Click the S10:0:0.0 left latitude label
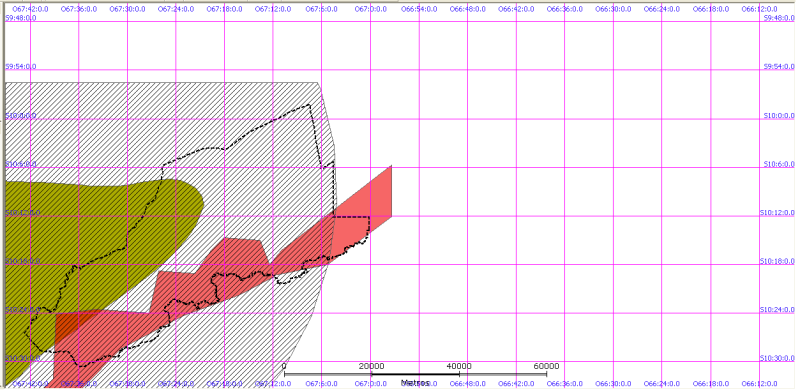800x390 pixels. [x=21, y=116]
